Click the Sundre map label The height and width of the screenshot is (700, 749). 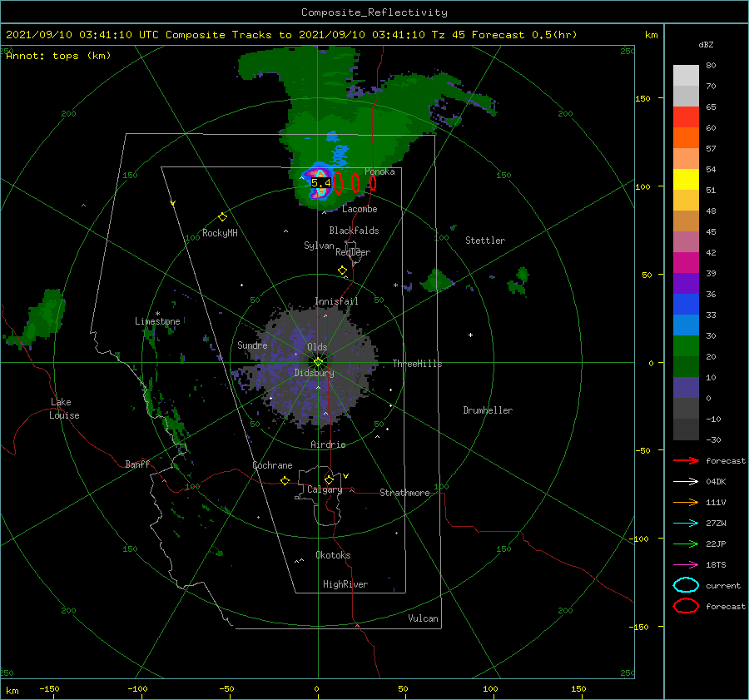253,345
